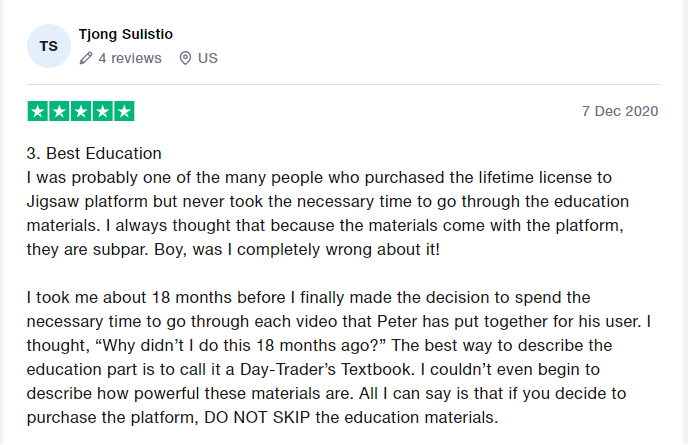Click the horizontal divider under reviewer info
Viewport: 688px width, 445px height.
[343, 84]
